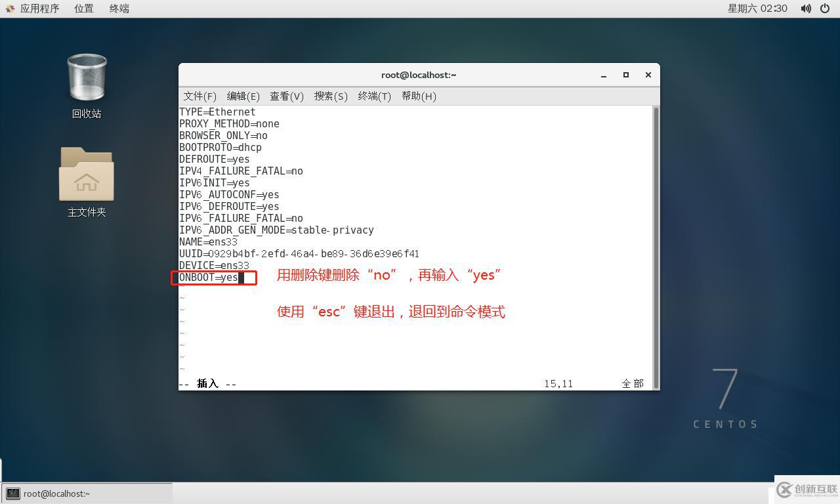Close the root@localhost terminal window
This screenshot has width=840, height=504.
pyautogui.click(x=648, y=75)
